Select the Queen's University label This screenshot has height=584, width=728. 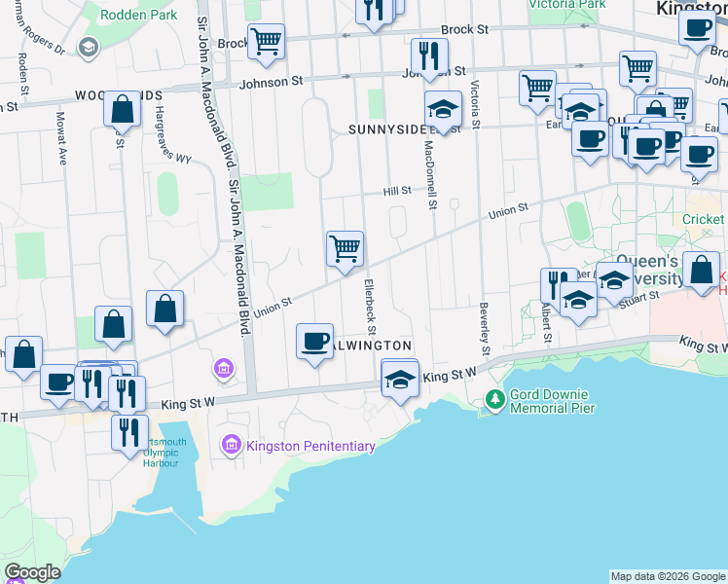click(x=650, y=271)
